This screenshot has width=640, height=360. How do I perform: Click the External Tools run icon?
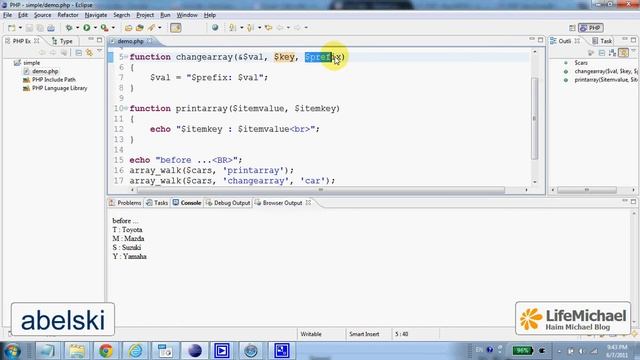click(x=104, y=28)
